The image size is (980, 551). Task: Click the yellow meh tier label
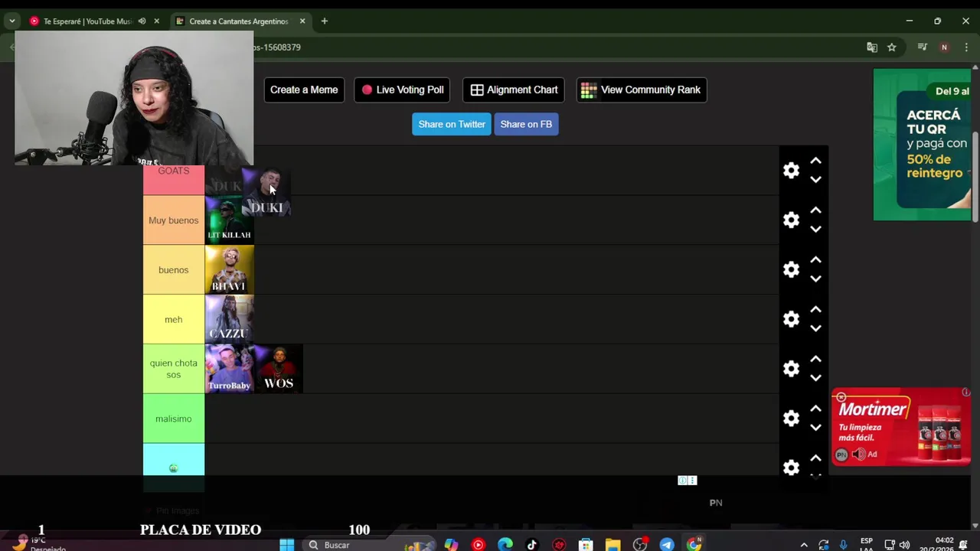click(174, 320)
